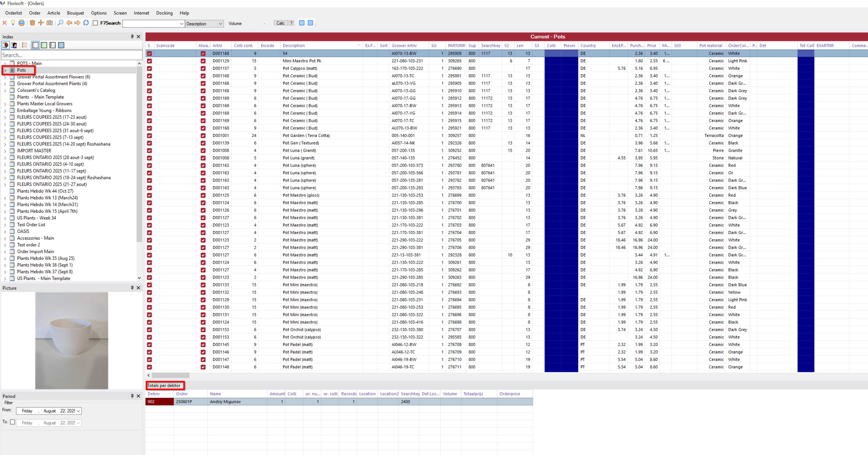
Task: Open the Bouquet menu
Action: click(75, 13)
